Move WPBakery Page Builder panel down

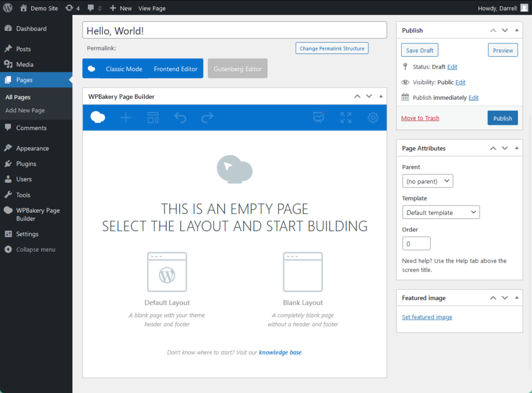pos(369,96)
